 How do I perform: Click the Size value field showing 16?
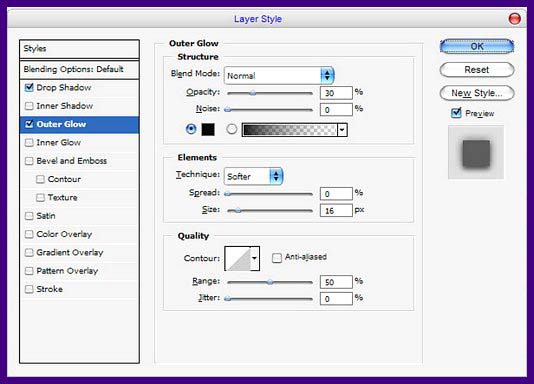(336, 211)
